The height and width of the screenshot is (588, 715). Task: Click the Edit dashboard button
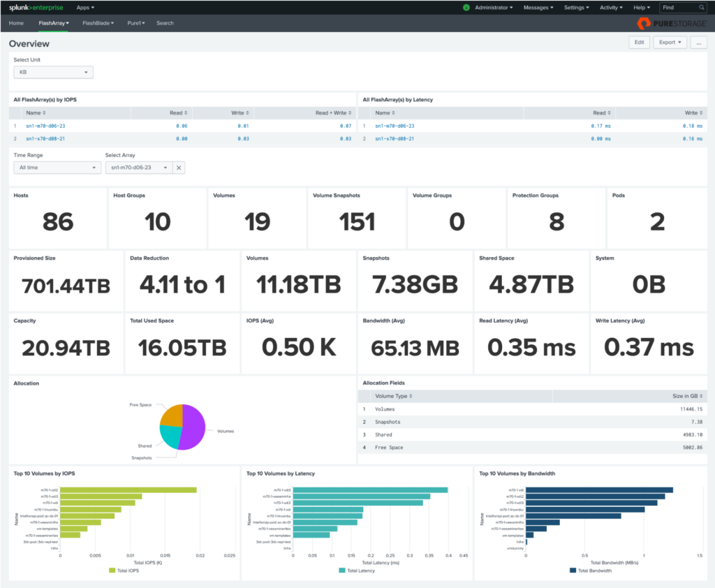pyautogui.click(x=640, y=43)
